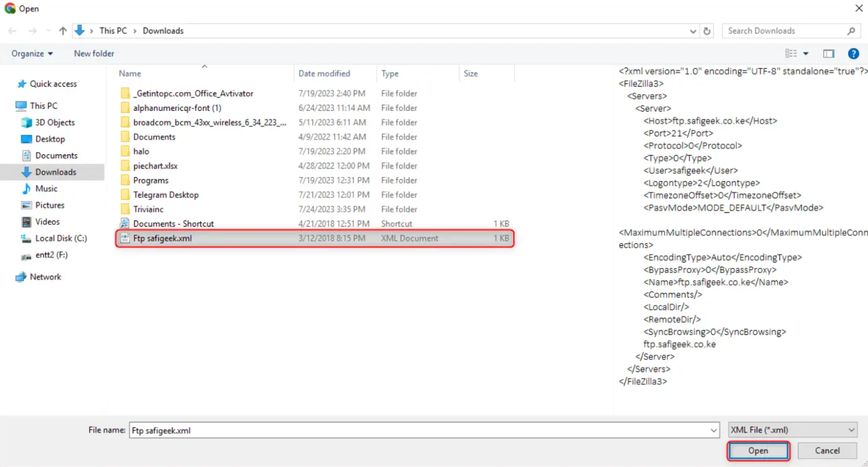Open the Music folder in the sidebar

coord(47,188)
